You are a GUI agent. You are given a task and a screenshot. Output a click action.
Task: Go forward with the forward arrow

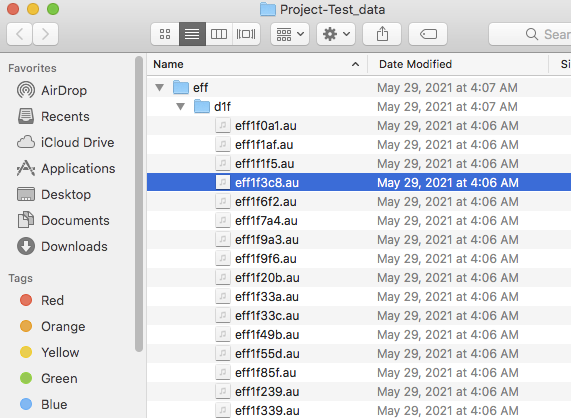point(46,34)
